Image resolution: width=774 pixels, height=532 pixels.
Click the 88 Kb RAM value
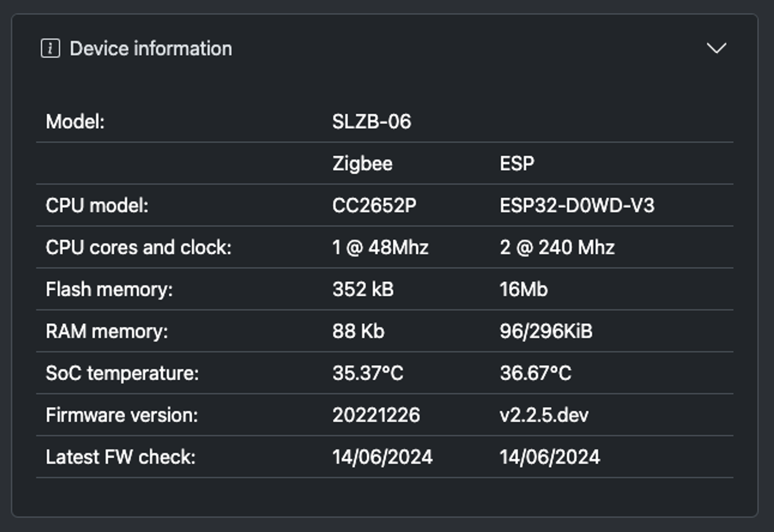click(x=358, y=331)
